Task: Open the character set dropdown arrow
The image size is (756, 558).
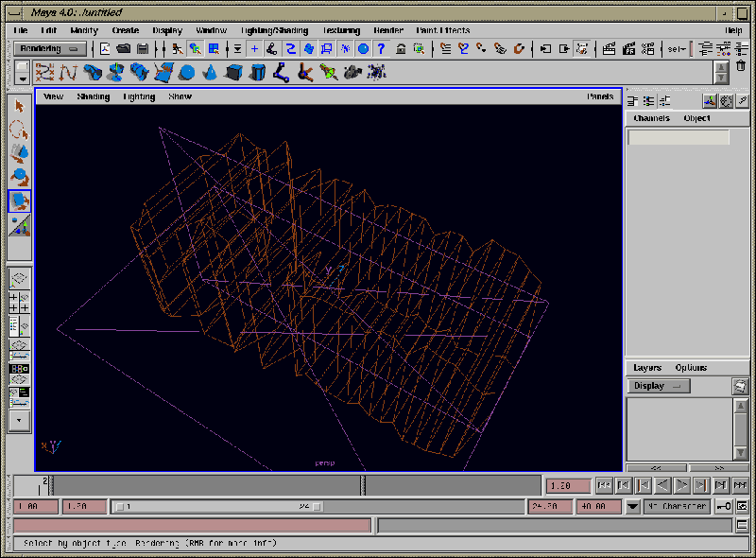Action: [632, 507]
